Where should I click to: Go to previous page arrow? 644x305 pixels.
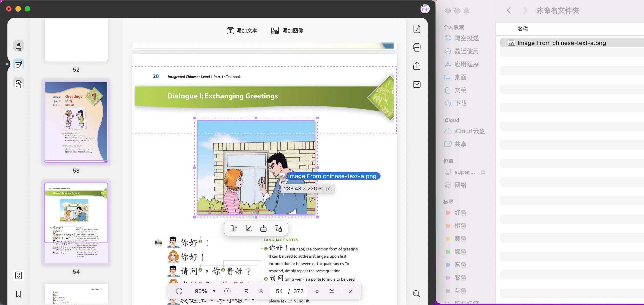(x=261, y=291)
